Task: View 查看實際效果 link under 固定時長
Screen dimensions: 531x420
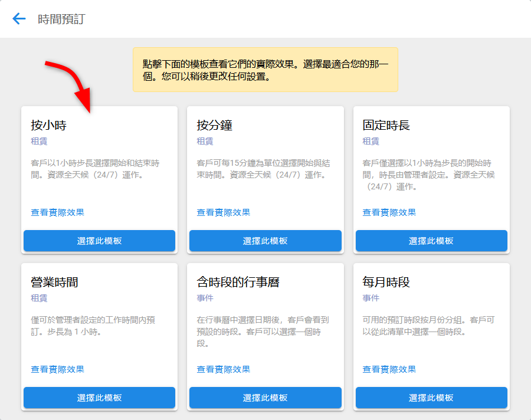Action: (389, 212)
